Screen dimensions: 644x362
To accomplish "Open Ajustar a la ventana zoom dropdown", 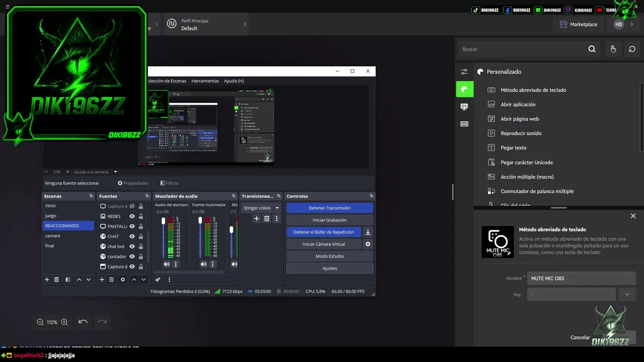I will coord(115,172).
